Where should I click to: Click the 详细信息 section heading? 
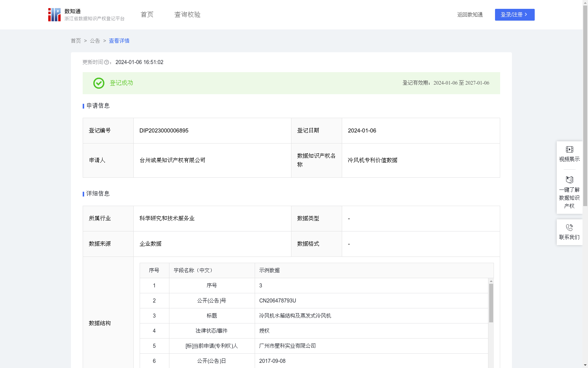(98, 194)
